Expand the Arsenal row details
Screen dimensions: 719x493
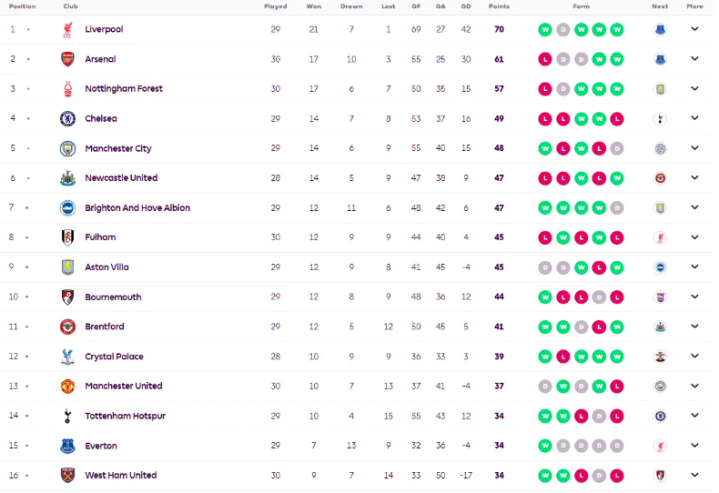[695, 59]
